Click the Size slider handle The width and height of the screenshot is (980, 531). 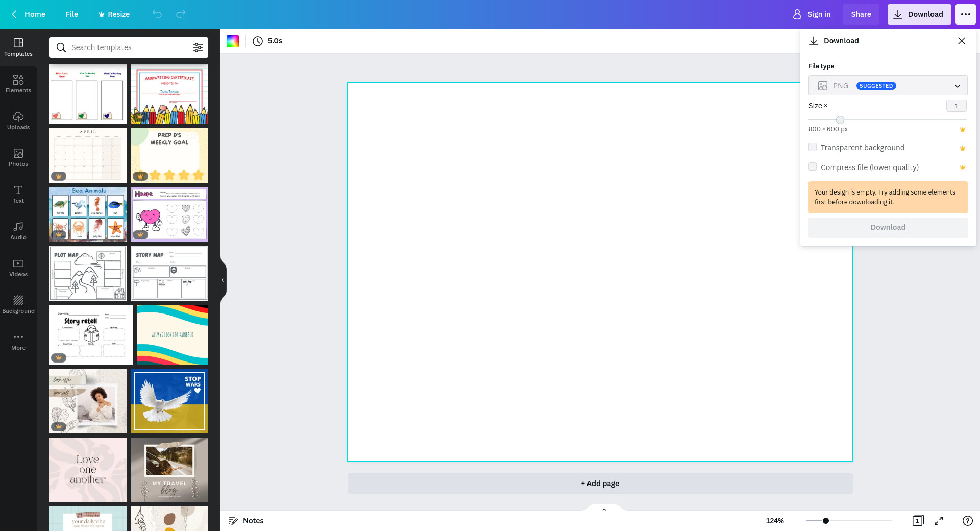[840, 120]
